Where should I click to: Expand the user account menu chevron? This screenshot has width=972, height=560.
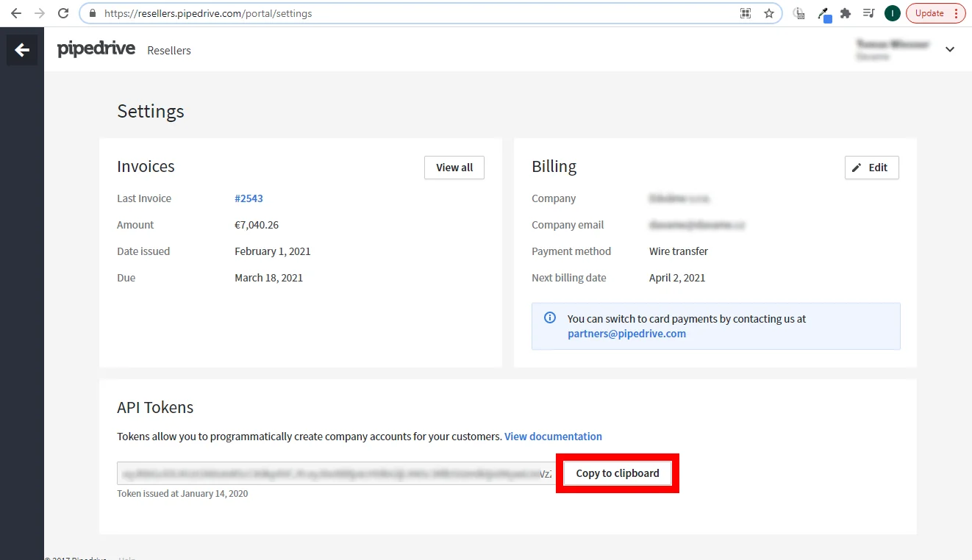point(950,49)
